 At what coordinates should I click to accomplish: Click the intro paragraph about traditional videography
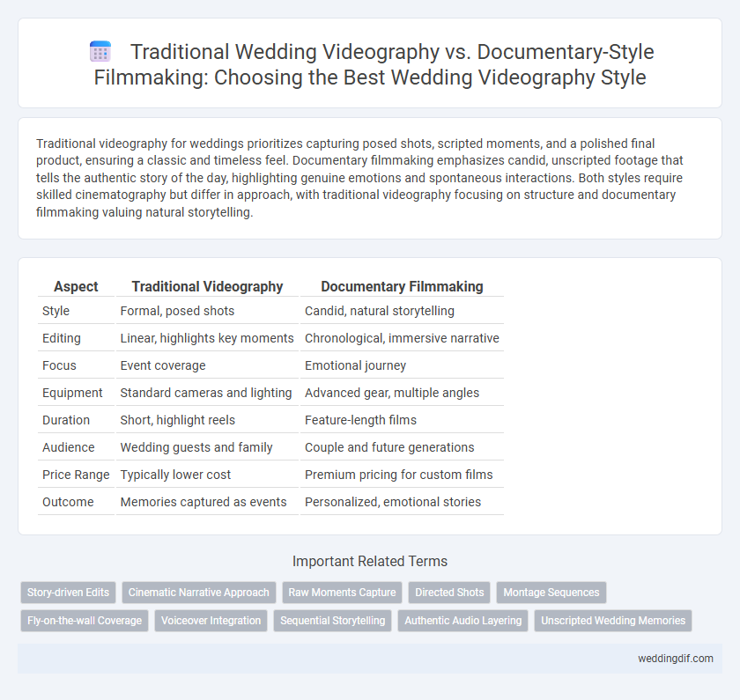click(x=359, y=178)
